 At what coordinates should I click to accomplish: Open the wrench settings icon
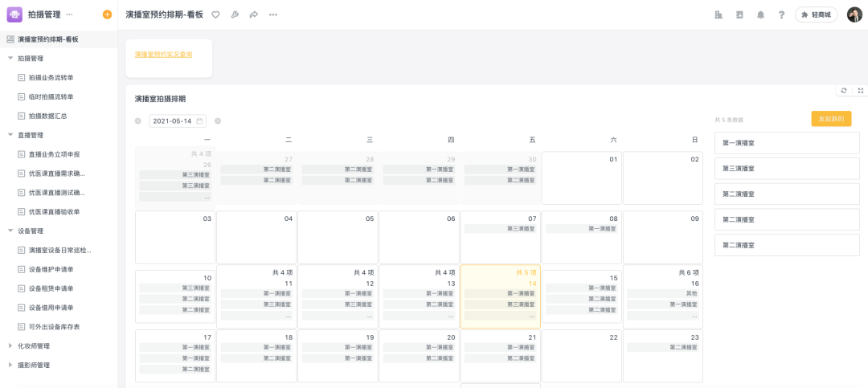coord(235,14)
